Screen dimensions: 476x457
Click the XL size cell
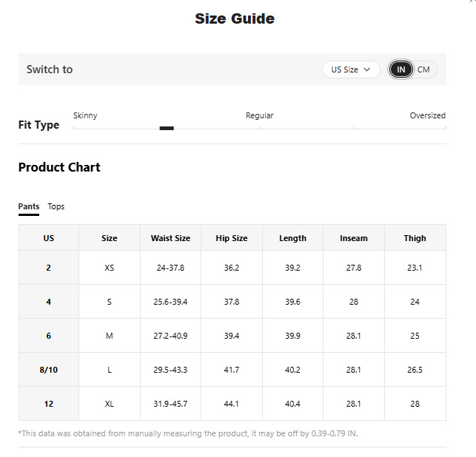tap(110, 404)
